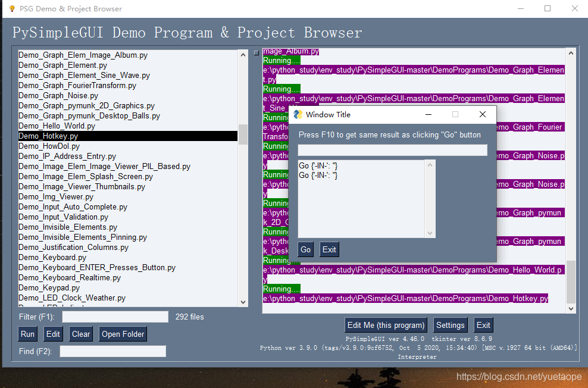Click the Edit button below the file list
This screenshot has height=388, width=588.
tap(53, 334)
